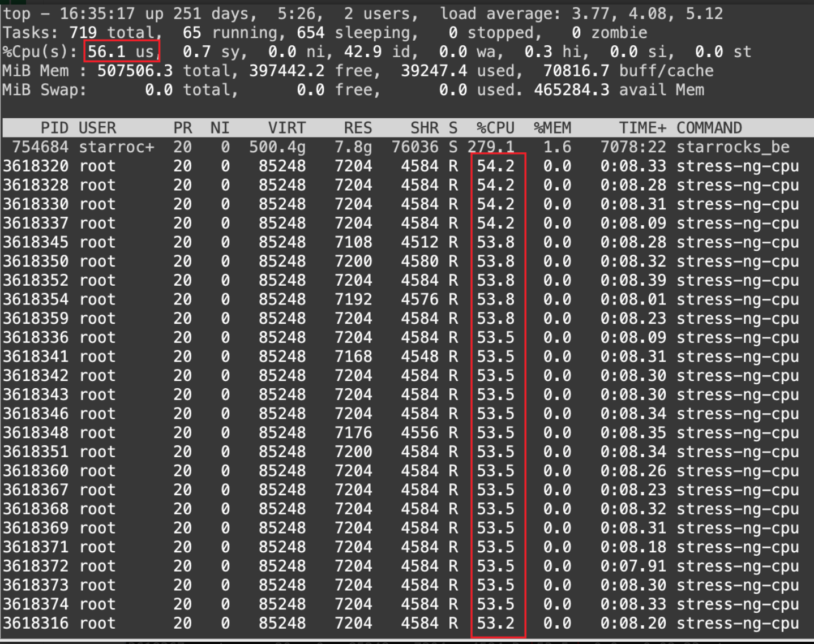Screen dimensions: 814x644
Task: Click the 719 total tasks count
Action: click(83, 33)
